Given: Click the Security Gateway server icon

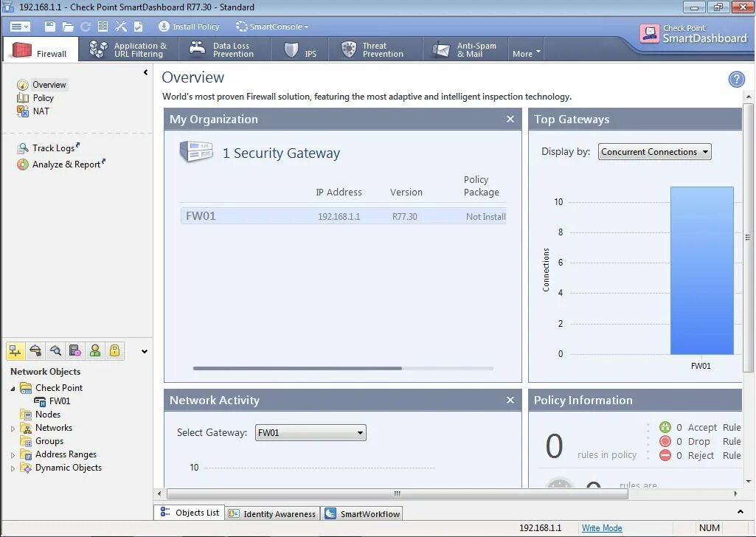Looking at the screenshot, I should coord(196,151).
